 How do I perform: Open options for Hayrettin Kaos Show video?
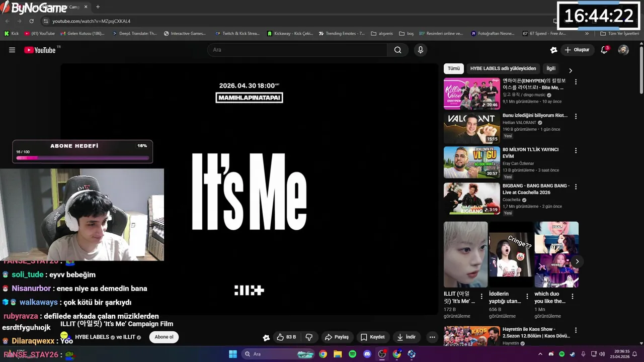point(576,330)
